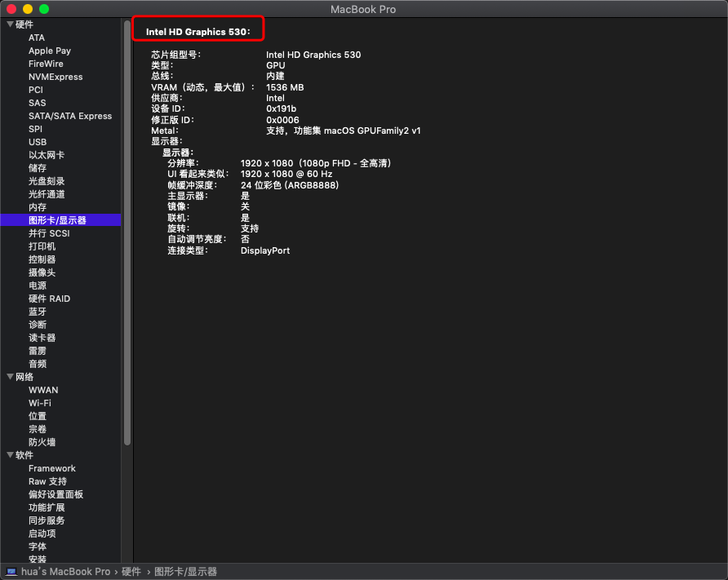Choose the PCI sidebar item
728x580 pixels.
[36, 90]
